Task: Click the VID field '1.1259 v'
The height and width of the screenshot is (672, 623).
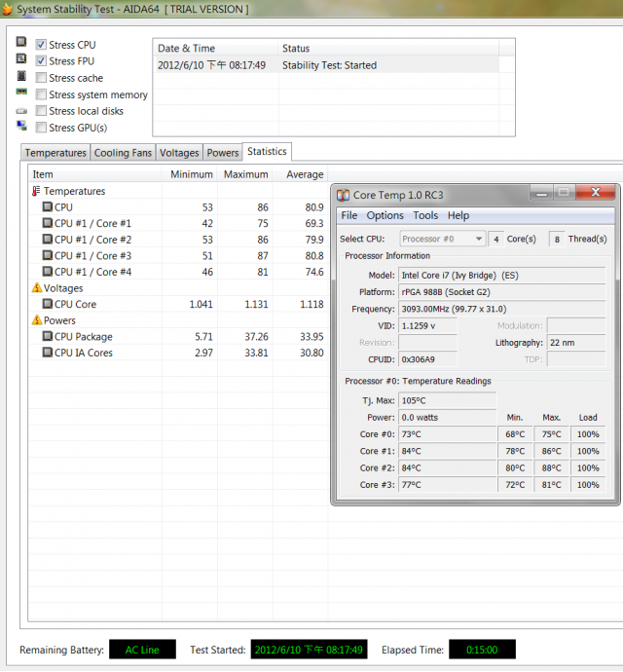Action: point(427,325)
